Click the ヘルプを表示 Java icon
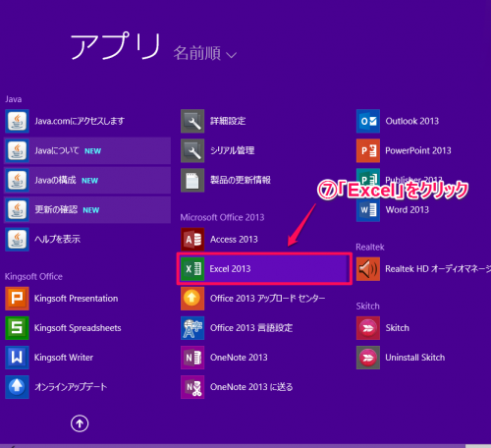The height and width of the screenshot is (448, 491). (17, 240)
